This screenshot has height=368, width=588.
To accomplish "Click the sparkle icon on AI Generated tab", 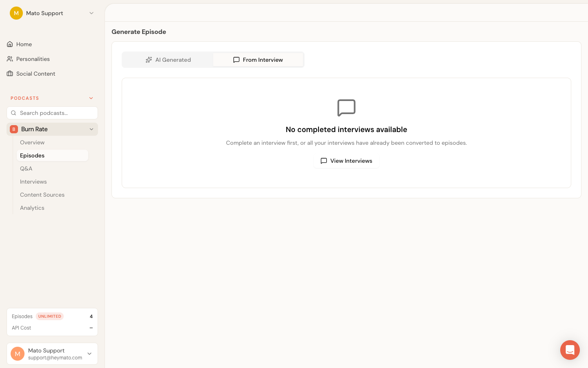I will 149,60.
